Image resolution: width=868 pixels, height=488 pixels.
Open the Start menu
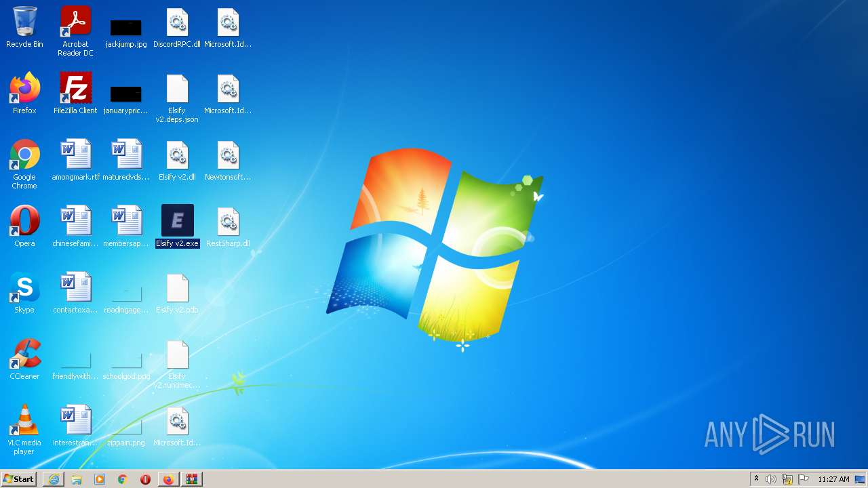pos(18,479)
